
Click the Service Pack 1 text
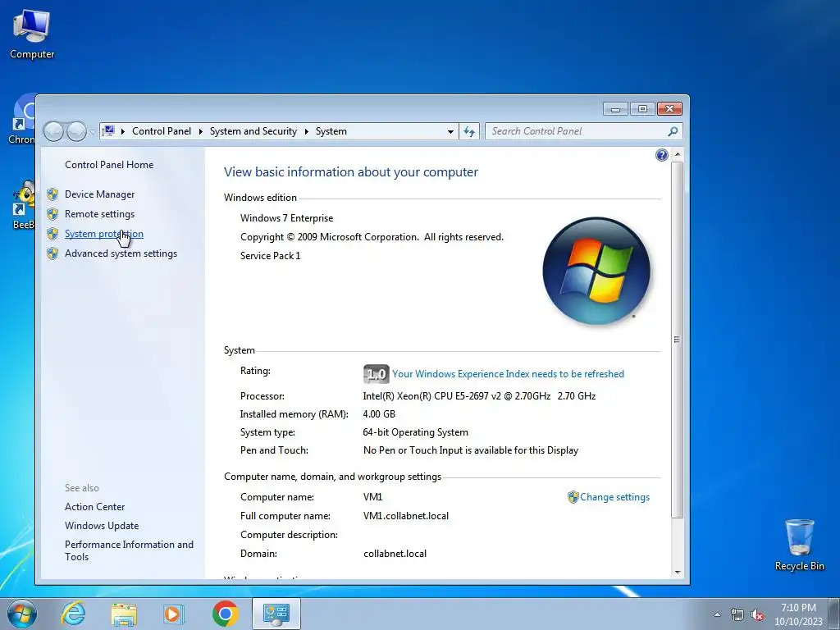[271, 256]
